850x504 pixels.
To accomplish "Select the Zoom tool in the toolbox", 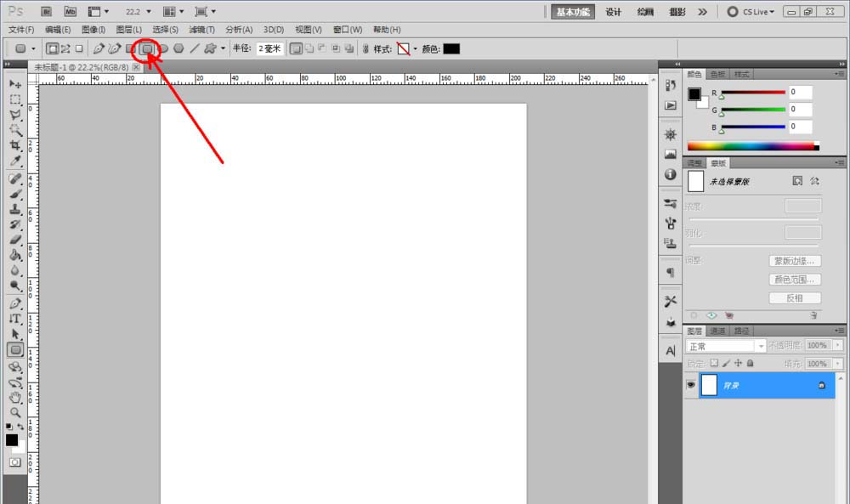I will coord(15,412).
